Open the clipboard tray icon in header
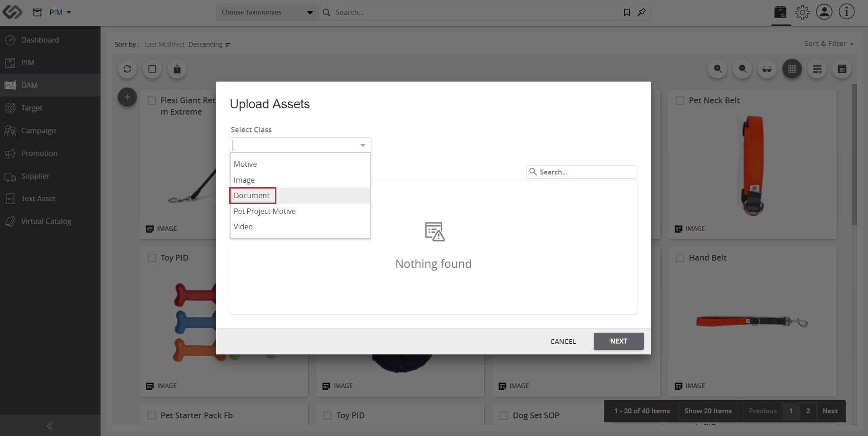868x436 pixels. [781, 12]
